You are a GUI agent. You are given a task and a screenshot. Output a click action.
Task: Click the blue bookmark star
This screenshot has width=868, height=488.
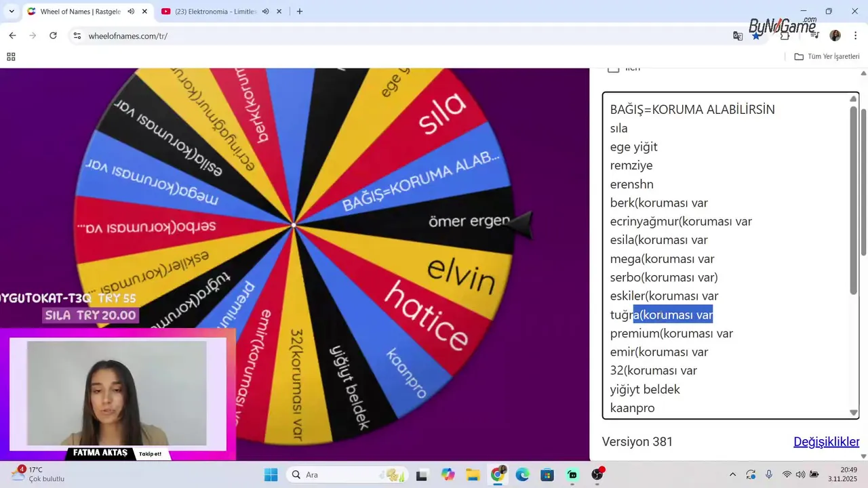(755, 36)
